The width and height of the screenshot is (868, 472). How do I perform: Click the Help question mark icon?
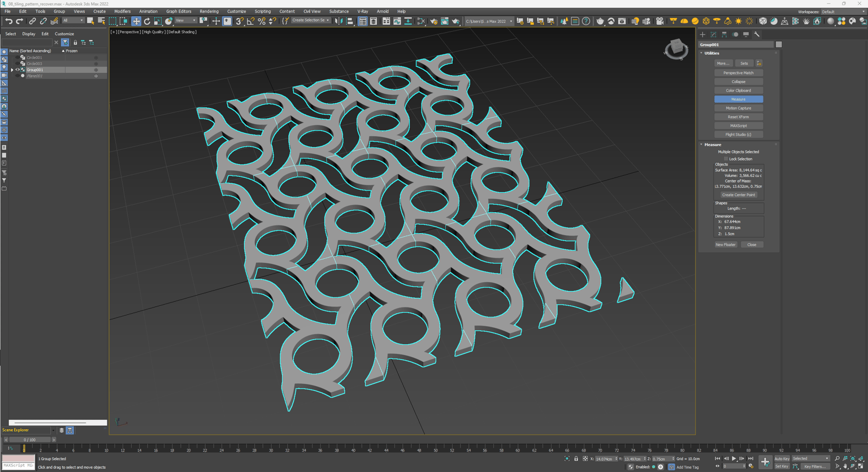click(x=586, y=21)
